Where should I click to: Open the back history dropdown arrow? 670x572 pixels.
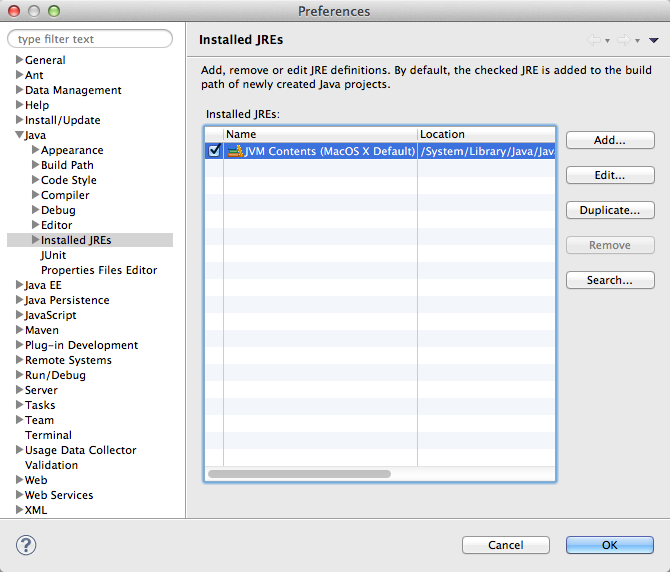(607, 41)
